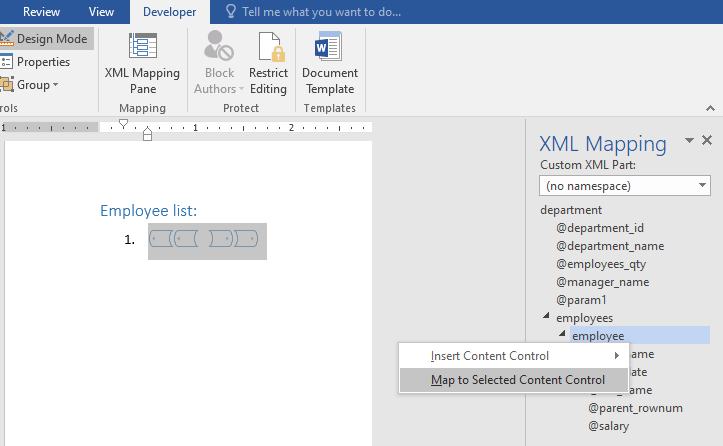Click the first line indent marker on ruler
Viewport: 723px width, 446px height.
[123, 124]
